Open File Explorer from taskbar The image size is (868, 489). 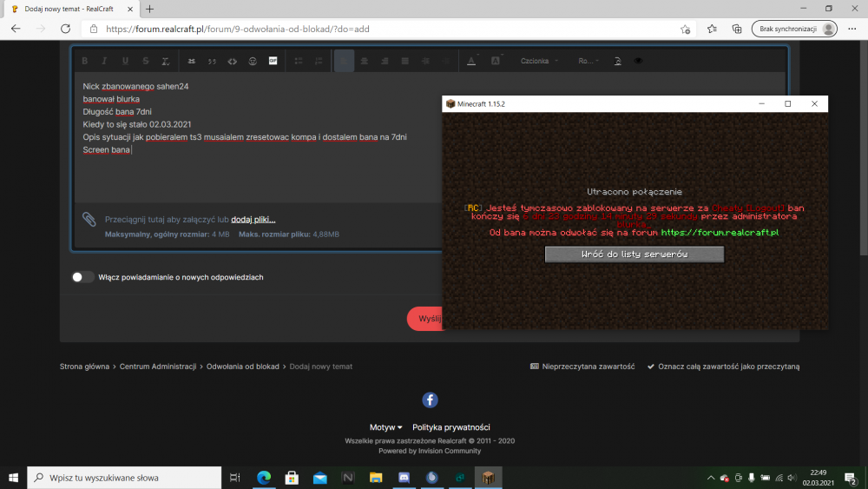point(376,478)
